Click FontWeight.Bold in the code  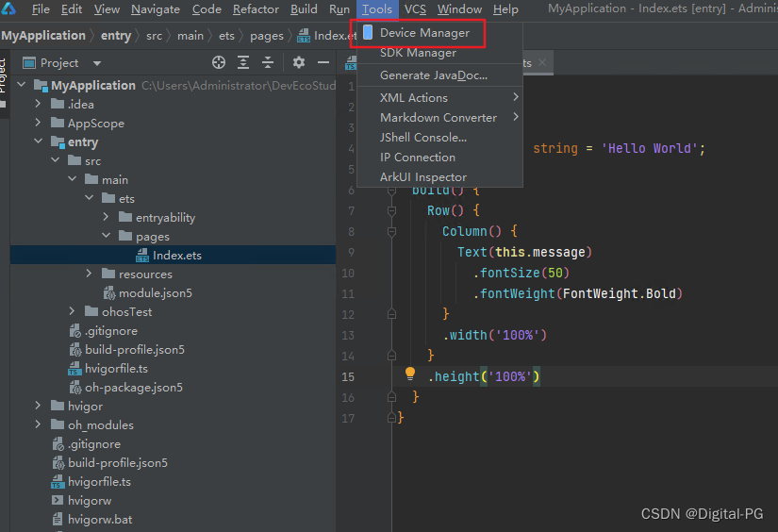pos(620,293)
